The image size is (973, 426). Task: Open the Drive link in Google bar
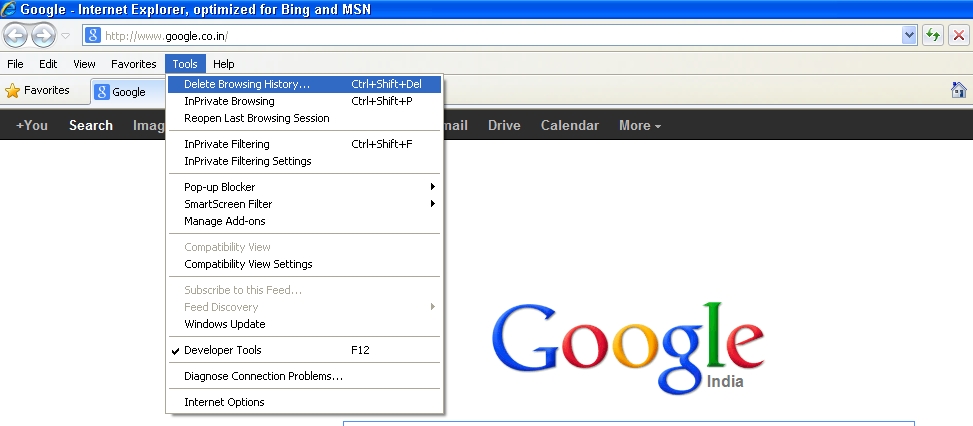(x=504, y=125)
